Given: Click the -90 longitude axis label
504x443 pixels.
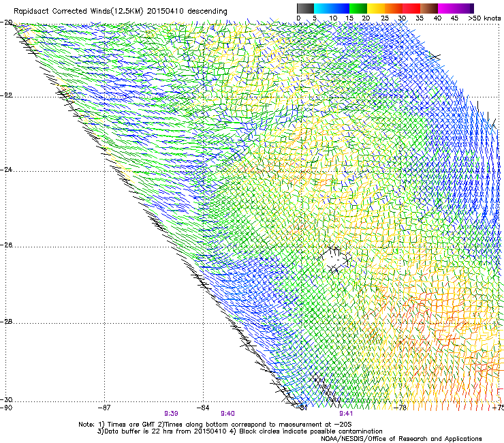Looking at the screenshot, I should (6, 408).
